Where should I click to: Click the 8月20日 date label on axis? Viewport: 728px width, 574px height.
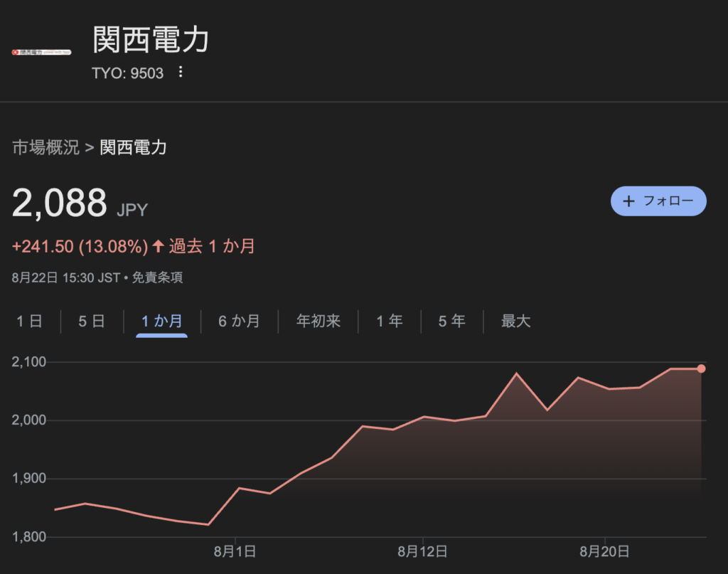604,552
